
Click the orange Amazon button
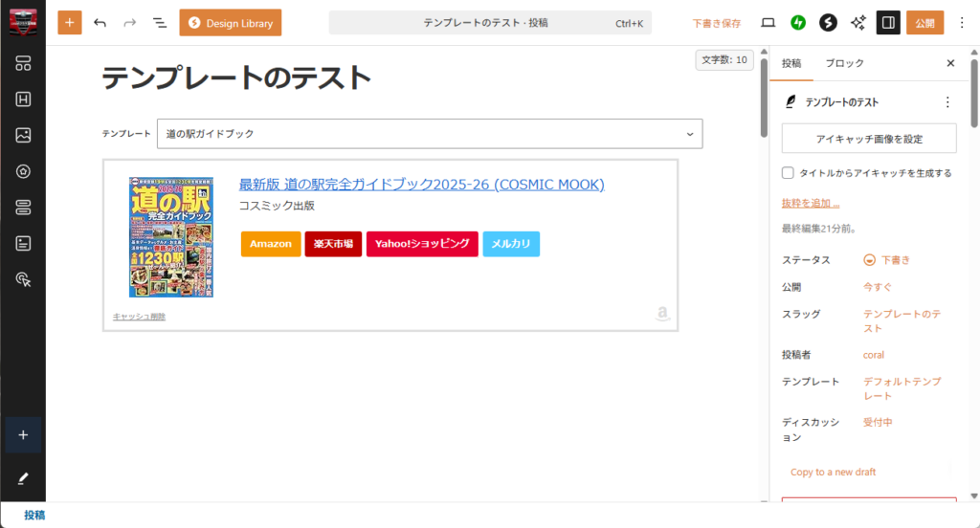pyautogui.click(x=271, y=244)
